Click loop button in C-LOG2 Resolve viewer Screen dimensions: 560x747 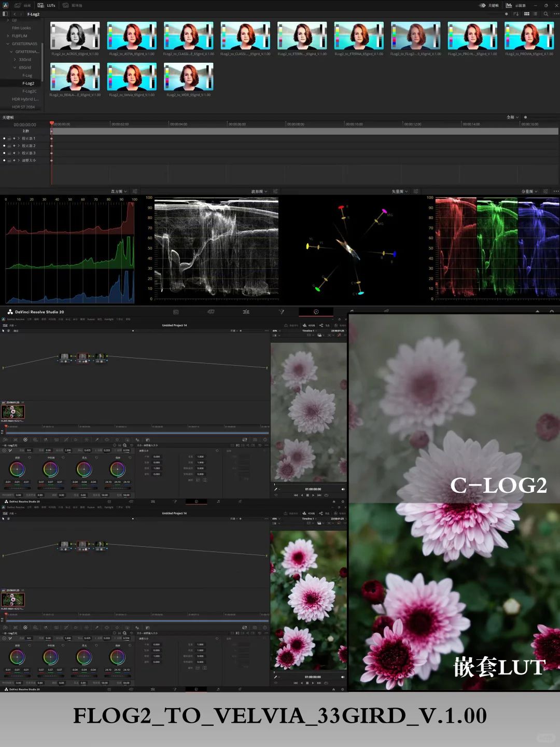tap(326, 495)
